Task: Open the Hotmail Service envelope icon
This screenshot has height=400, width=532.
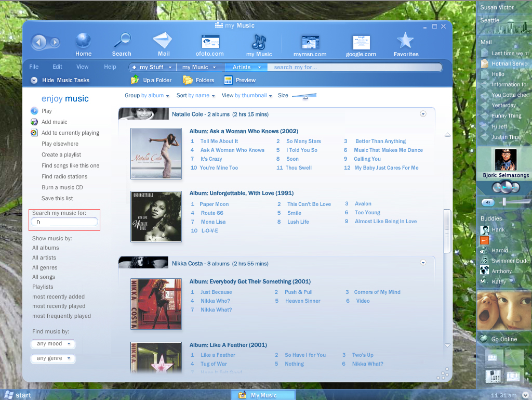Action: coord(485,63)
